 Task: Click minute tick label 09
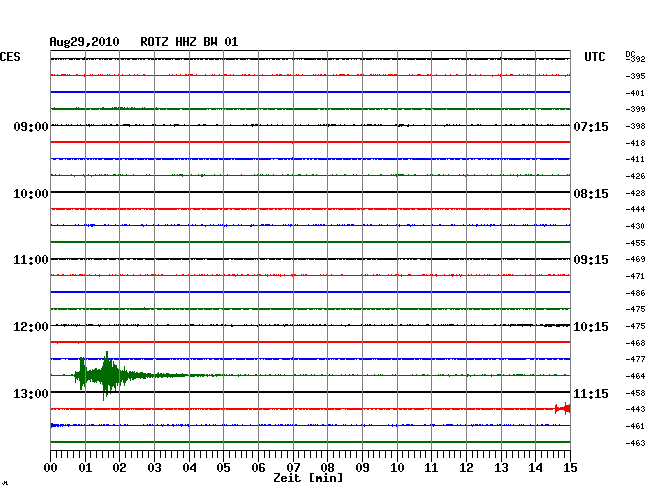tap(362, 468)
